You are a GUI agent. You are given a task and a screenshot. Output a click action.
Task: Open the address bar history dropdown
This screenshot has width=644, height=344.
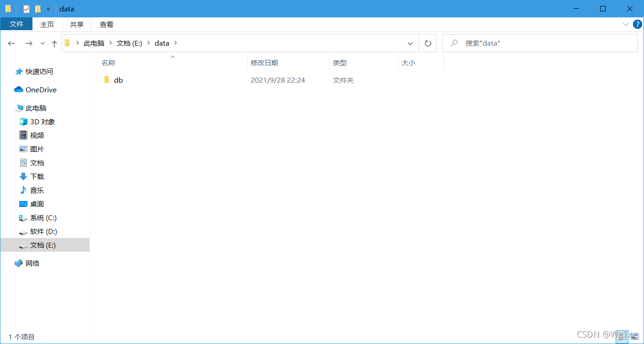(410, 43)
